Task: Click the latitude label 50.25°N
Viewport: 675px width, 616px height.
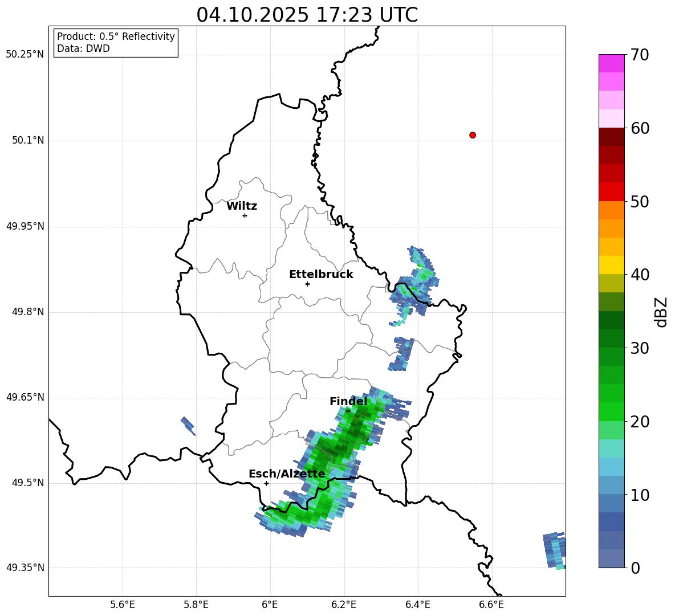Action: (x=25, y=55)
